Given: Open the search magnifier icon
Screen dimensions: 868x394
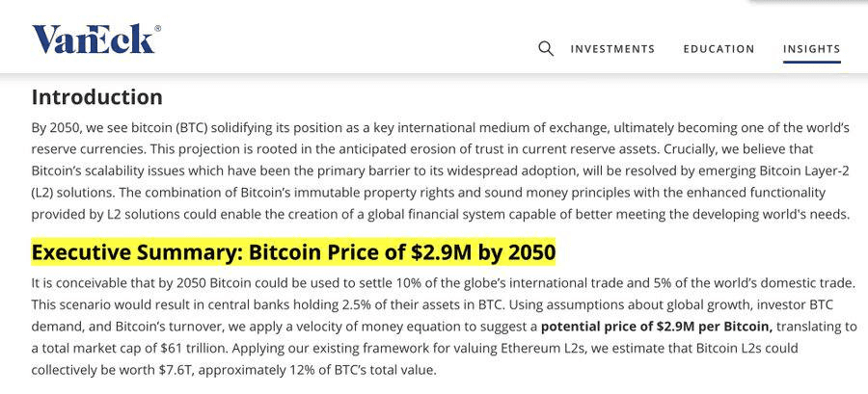Looking at the screenshot, I should coord(546,48).
